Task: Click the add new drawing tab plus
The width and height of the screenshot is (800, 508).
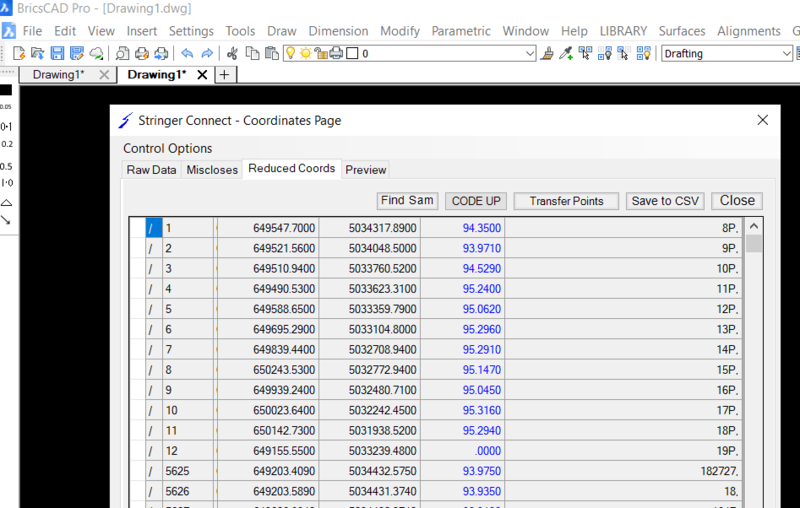Action: (224, 75)
